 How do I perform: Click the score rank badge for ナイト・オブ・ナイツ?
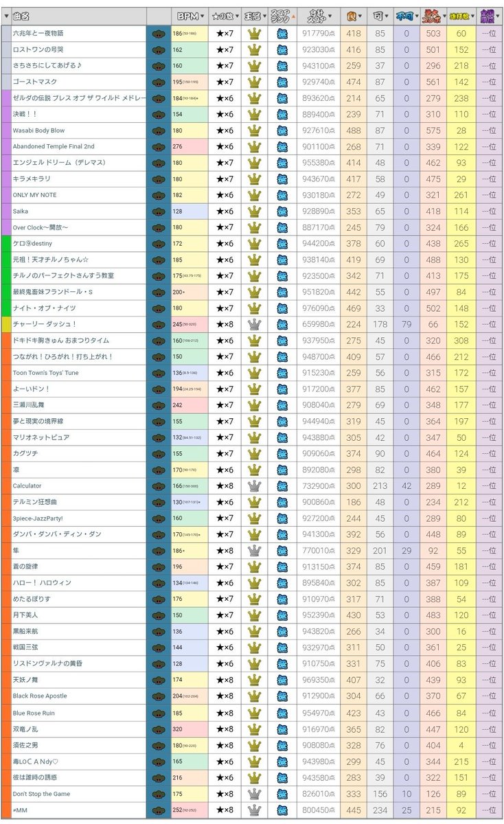click(x=282, y=308)
